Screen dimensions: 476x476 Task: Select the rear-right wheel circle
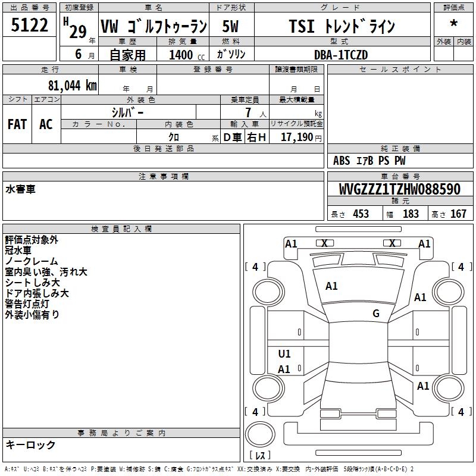[x=449, y=388]
